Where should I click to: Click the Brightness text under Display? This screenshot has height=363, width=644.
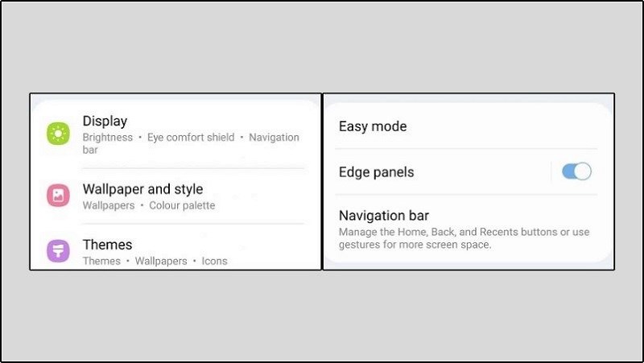[x=108, y=138]
